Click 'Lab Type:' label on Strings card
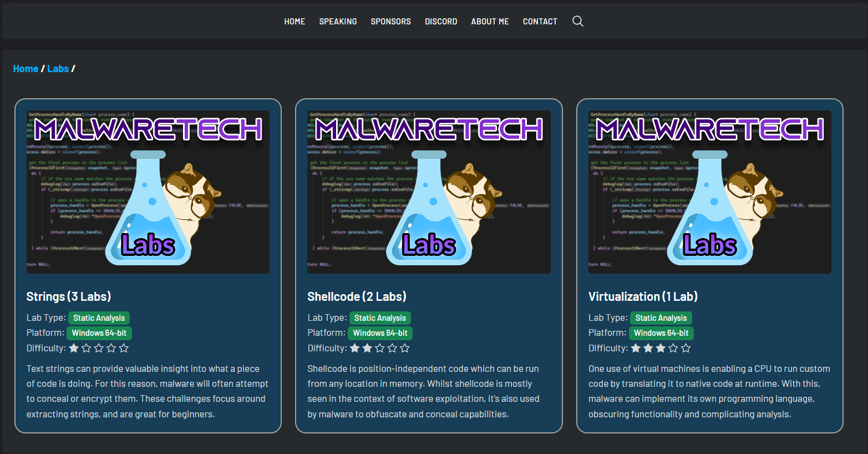This screenshot has height=454, width=868. (46, 317)
